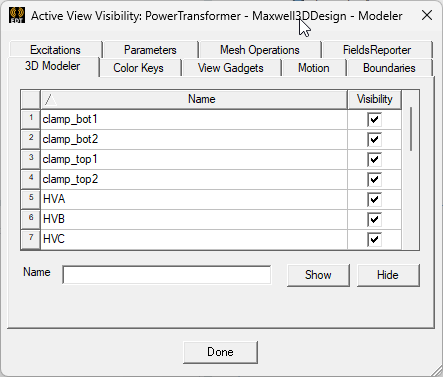
Task: Toggle the HVC visibility checkbox
Action: pos(374,239)
